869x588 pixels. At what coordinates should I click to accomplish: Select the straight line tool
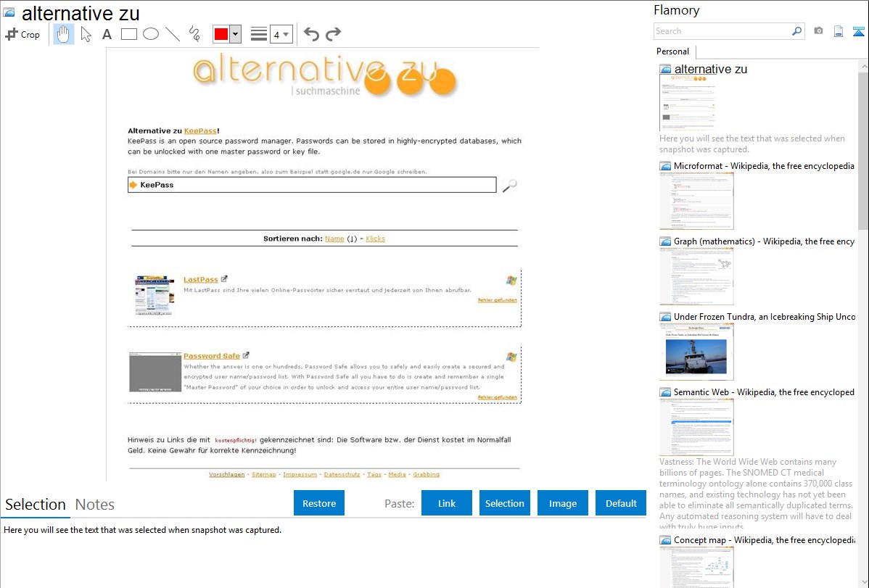click(173, 34)
